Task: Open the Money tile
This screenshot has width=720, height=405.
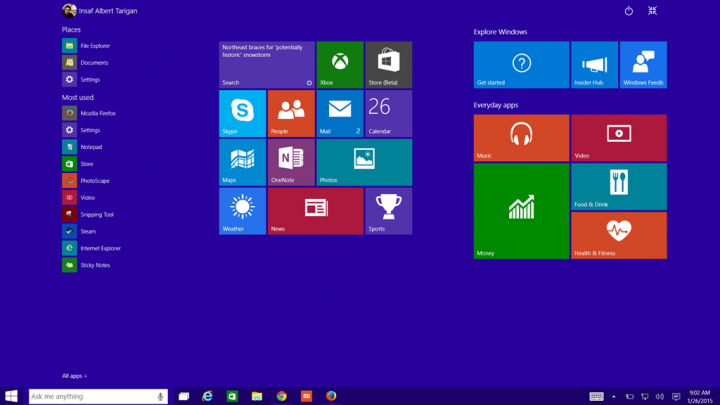Action: pos(521,211)
